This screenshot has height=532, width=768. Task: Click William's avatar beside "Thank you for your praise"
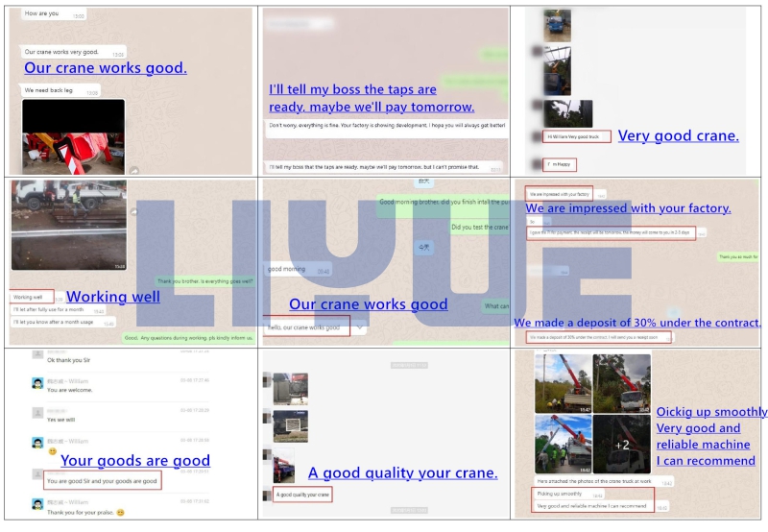click(37, 504)
